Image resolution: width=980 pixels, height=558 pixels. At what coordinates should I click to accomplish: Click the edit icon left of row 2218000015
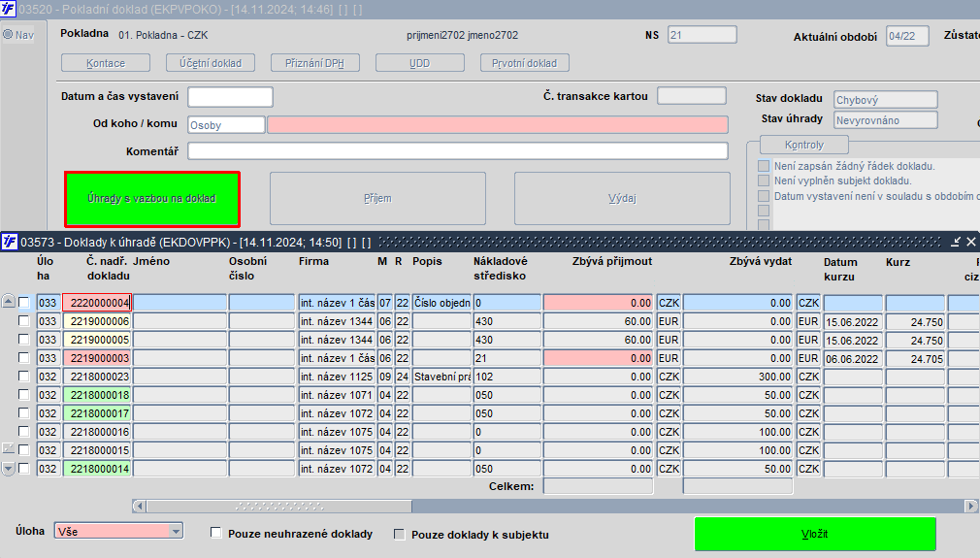tap(8, 448)
